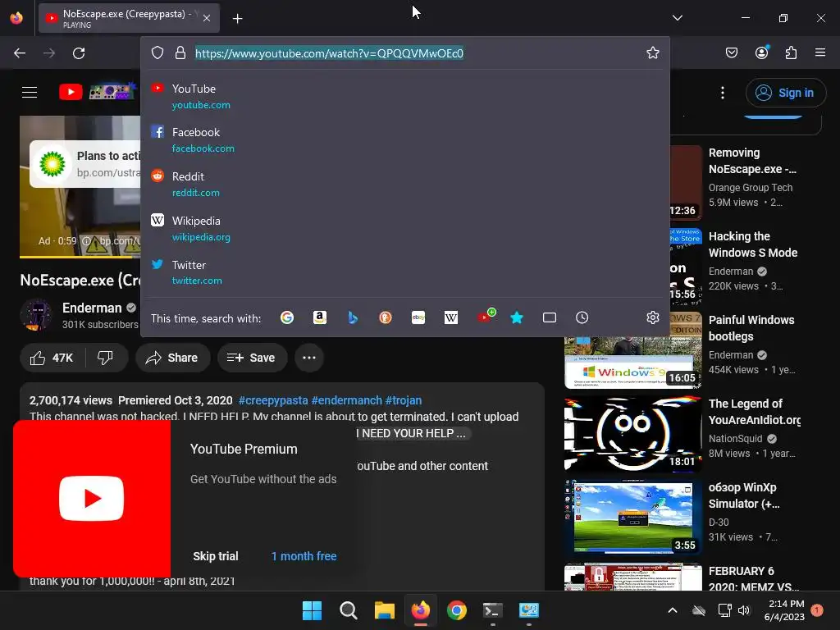Open Hacking the Windows S Mode video
This screenshot has width=840, height=630.
(x=753, y=244)
